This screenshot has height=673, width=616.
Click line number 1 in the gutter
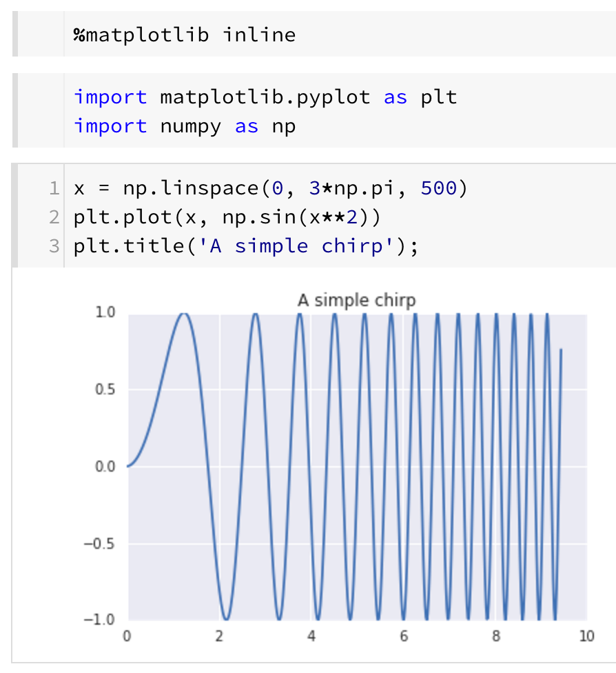point(54,188)
